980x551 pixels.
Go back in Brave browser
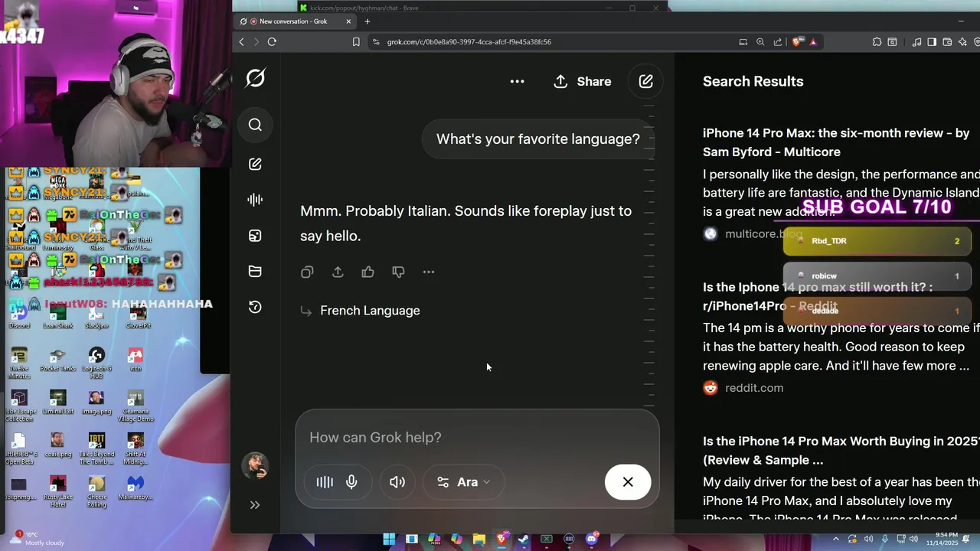click(x=241, y=42)
